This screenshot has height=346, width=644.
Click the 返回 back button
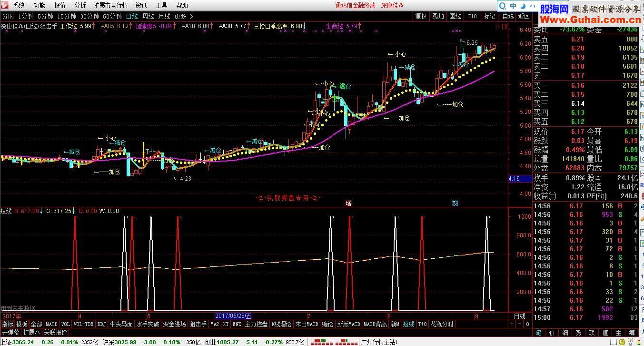pyautogui.click(x=524, y=16)
